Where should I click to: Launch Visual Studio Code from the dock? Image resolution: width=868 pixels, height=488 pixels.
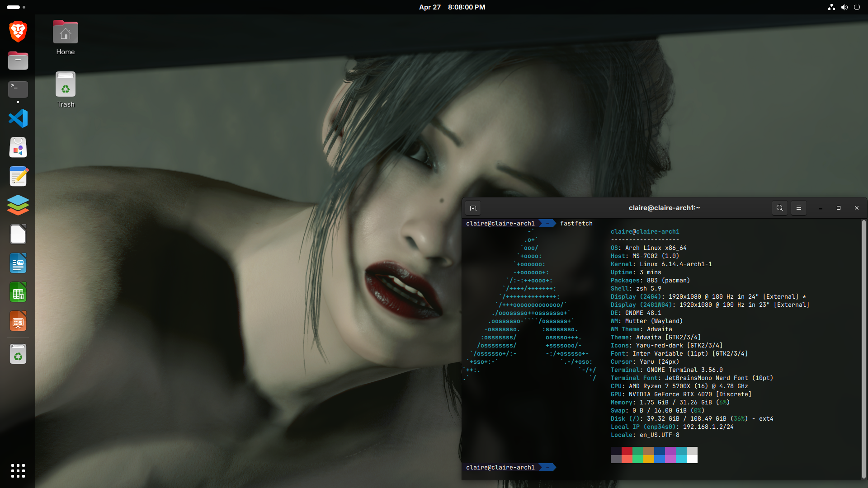click(18, 118)
